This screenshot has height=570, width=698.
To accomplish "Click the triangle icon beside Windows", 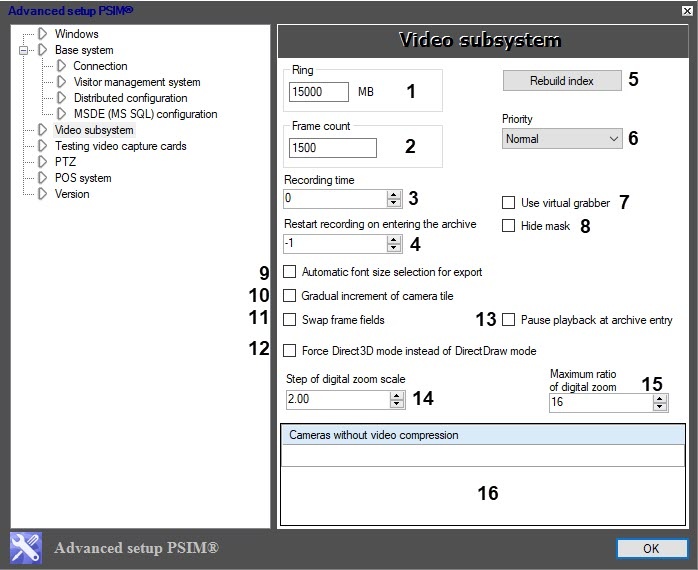I will 43,33.
